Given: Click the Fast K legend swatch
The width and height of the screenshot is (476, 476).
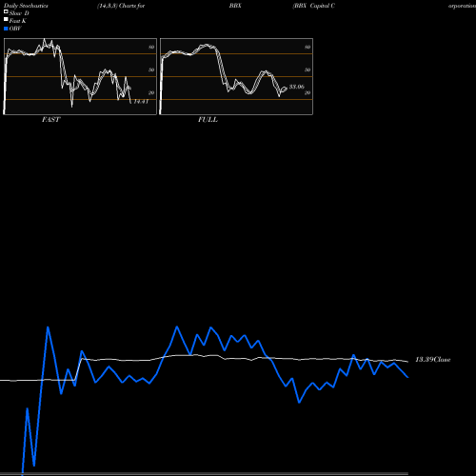Looking at the screenshot, I should (6, 19).
